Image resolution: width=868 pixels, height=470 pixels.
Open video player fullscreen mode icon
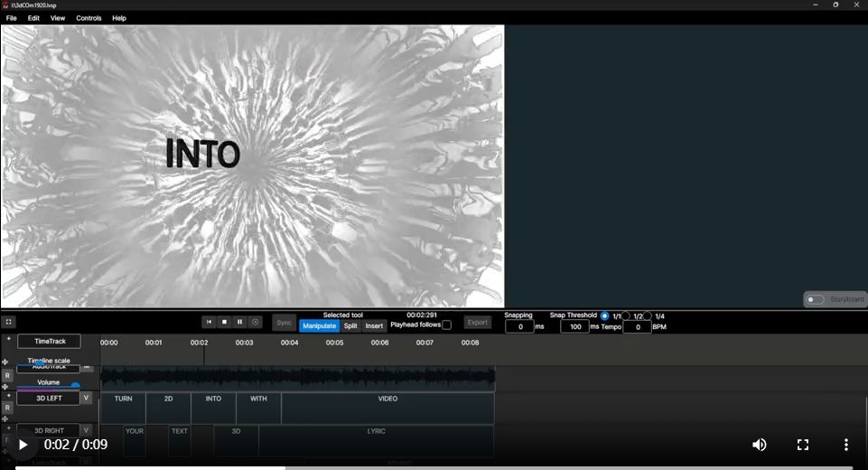point(803,445)
